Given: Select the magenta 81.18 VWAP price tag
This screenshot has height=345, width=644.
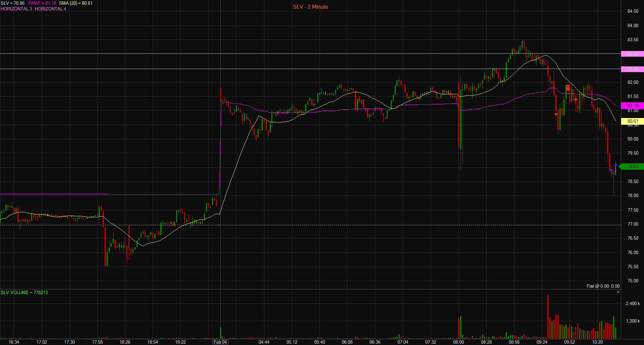Looking at the screenshot, I should 633,105.
